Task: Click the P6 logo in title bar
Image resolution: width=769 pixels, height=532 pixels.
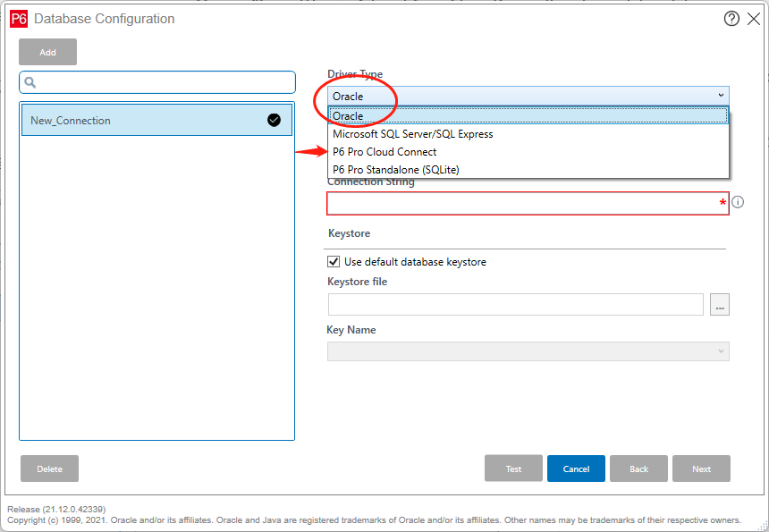Action: (19, 19)
